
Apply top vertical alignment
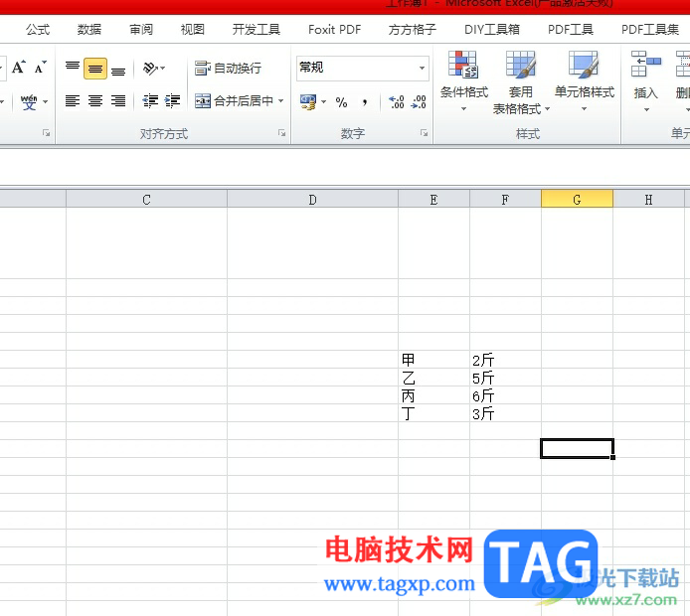[x=73, y=68]
